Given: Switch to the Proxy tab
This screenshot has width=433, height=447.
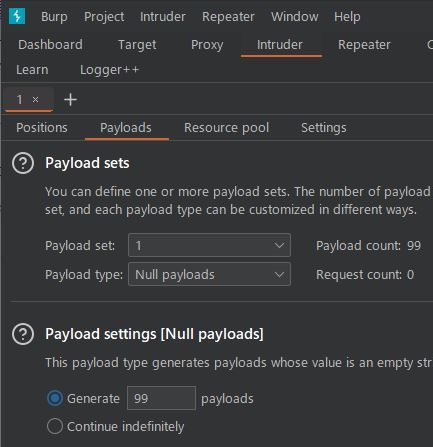Looking at the screenshot, I should click(x=207, y=45).
